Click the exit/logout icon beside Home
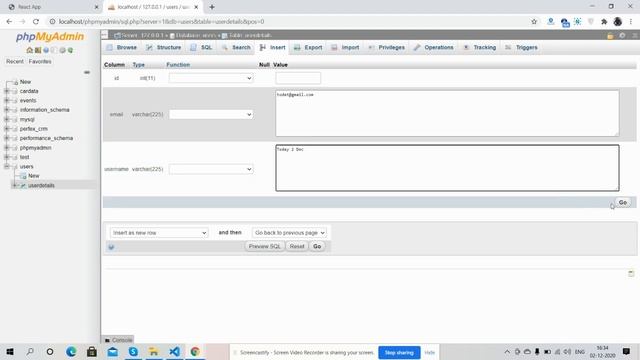The width and height of the screenshot is (640, 360). coord(38,50)
